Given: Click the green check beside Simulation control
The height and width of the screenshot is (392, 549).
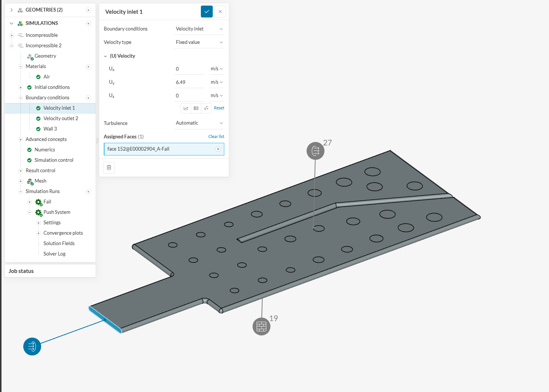Looking at the screenshot, I should tap(29, 160).
